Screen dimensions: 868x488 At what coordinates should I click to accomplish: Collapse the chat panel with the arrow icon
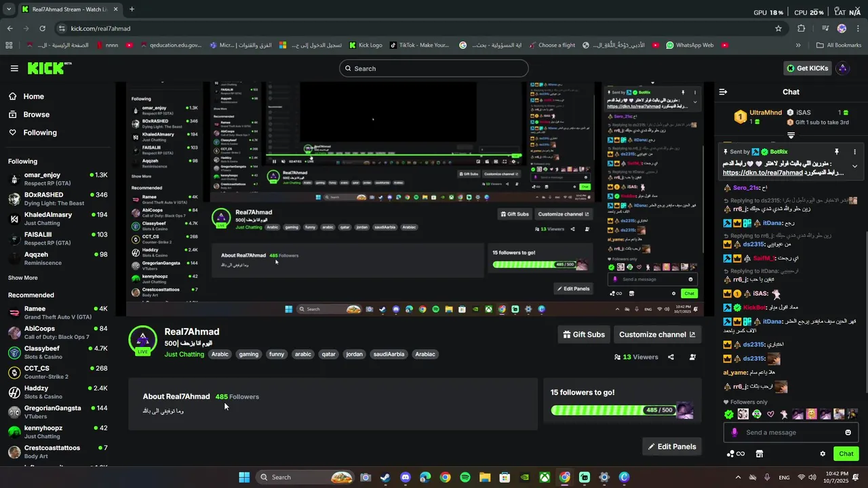click(723, 92)
